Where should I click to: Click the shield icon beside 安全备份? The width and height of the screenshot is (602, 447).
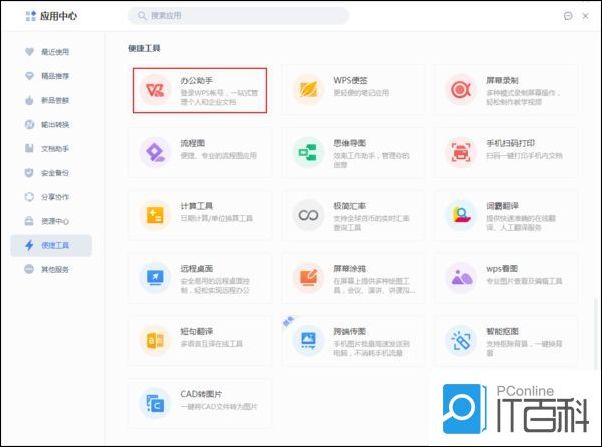(x=29, y=172)
